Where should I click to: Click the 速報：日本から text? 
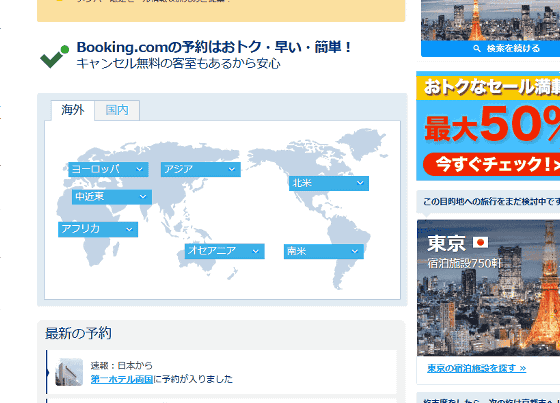(x=121, y=365)
